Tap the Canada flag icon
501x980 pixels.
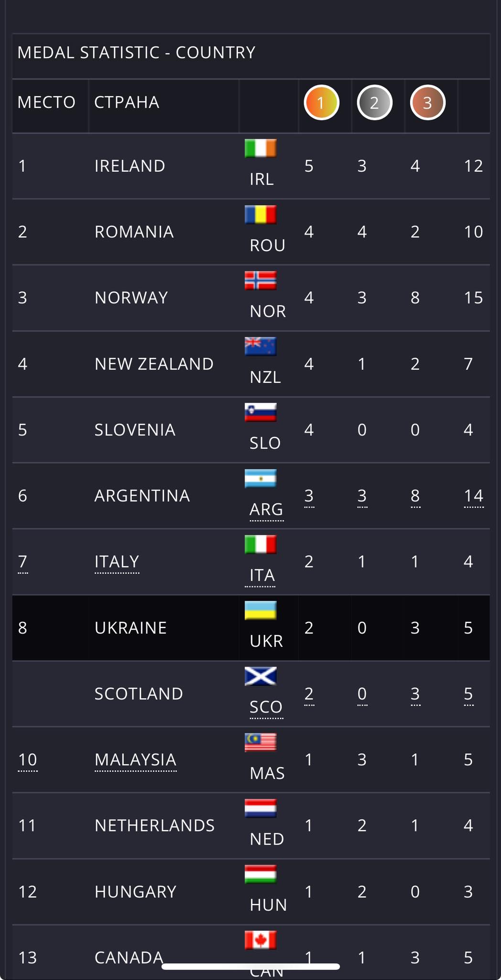tap(261, 940)
